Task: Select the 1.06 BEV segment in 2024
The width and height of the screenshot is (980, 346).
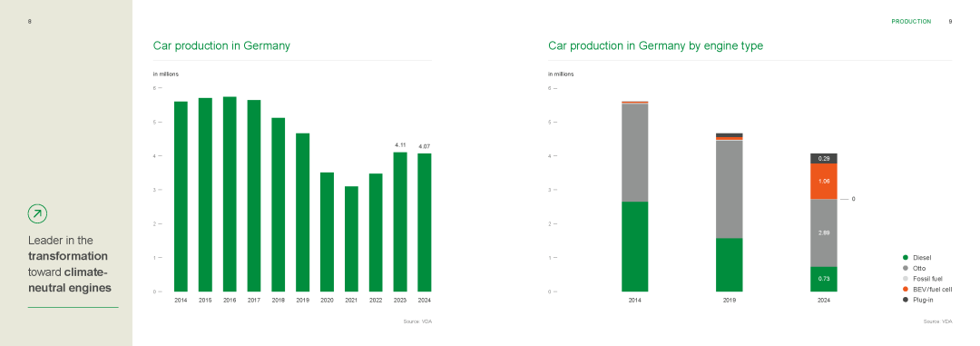Action: point(824,182)
